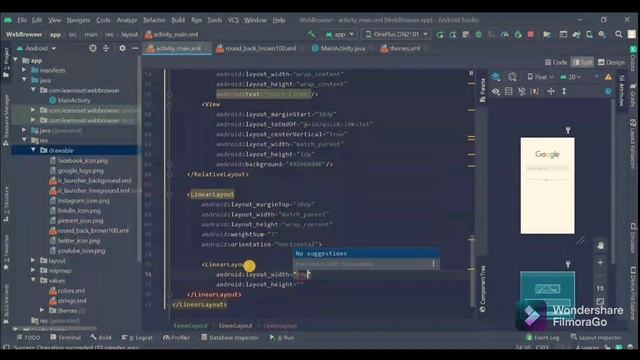Click the warning triangle in preview toolbar
The width and height of the screenshot is (640, 360).
click(609, 76)
